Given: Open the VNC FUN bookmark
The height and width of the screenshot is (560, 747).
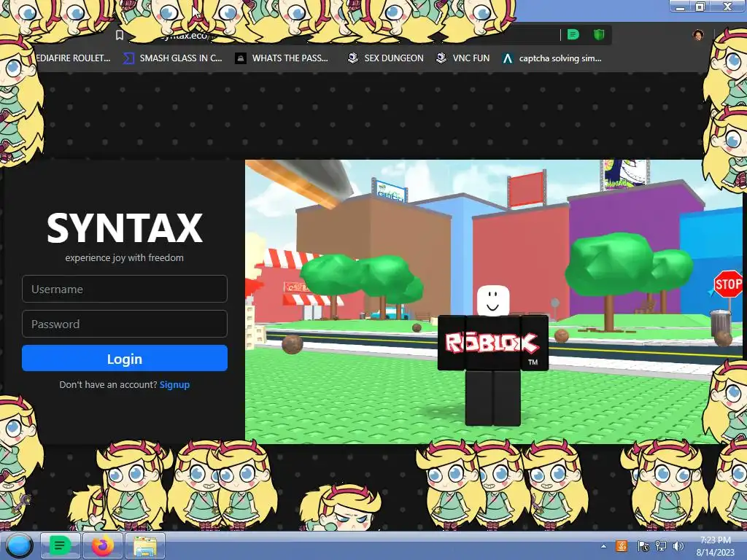Looking at the screenshot, I should (x=462, y=58).
